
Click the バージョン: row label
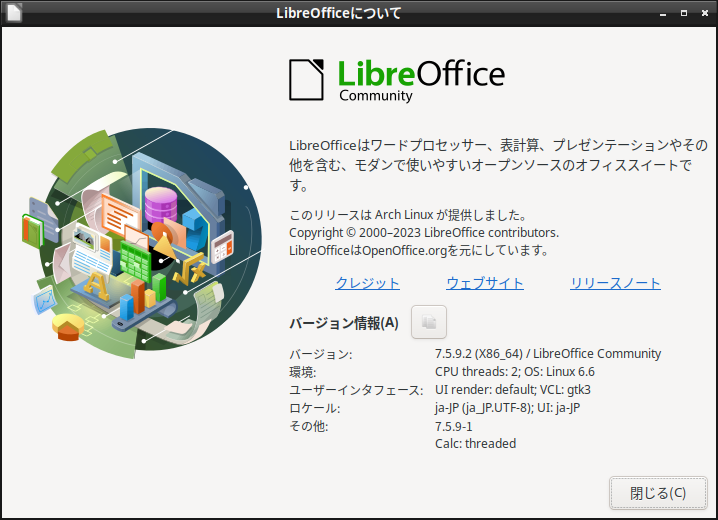pos(321,354)
